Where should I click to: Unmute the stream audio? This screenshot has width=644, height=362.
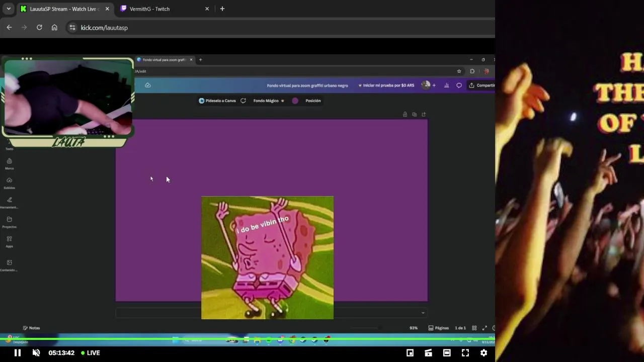click(36, 353)
